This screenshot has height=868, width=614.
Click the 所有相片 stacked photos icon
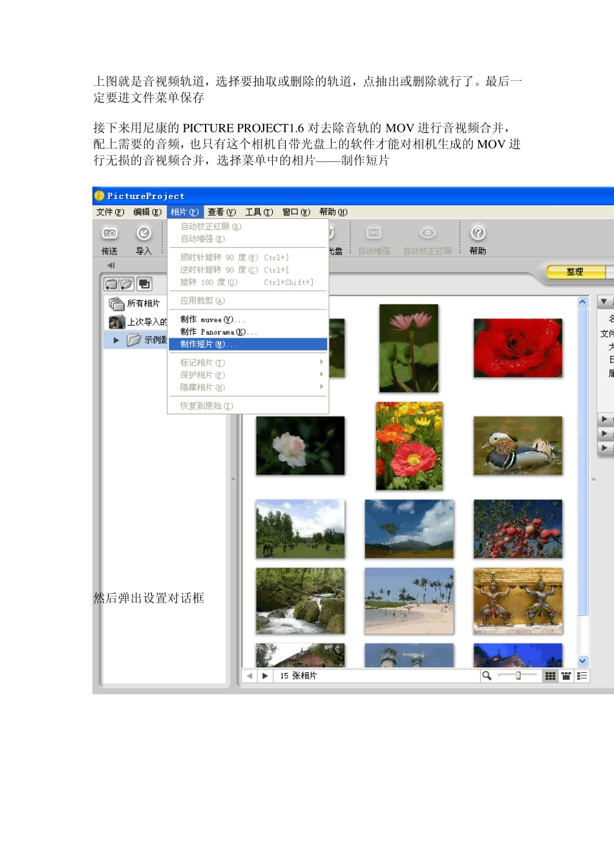pyautogui.click(x=116, y=304)
